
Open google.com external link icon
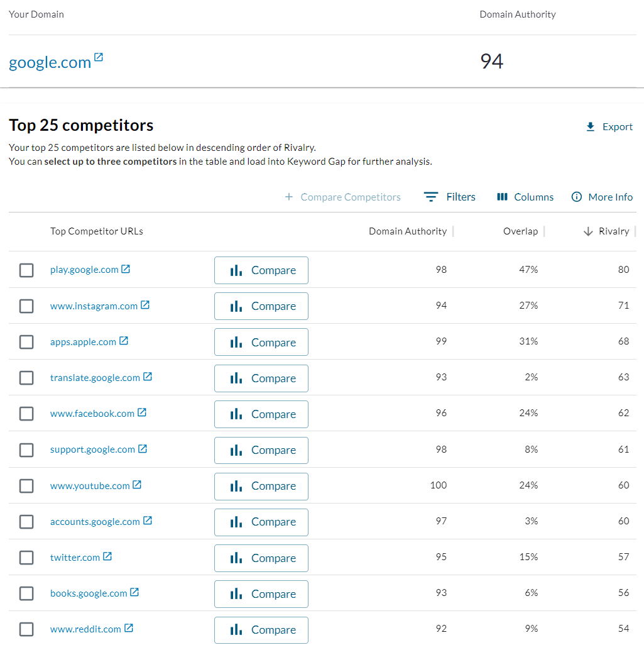98,57
